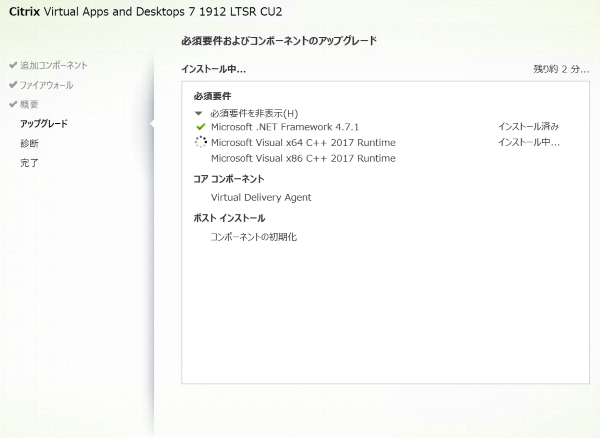Click the Virtual Delivery Agent entry
This screenshot has width=600, height=438.
[261, 197]
